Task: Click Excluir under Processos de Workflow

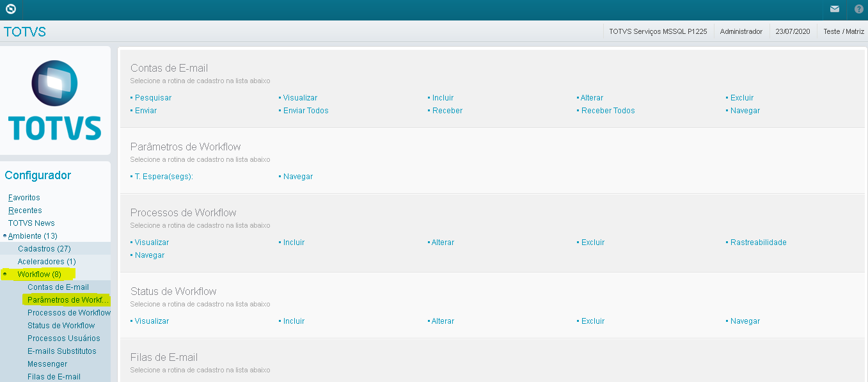Action: [593, 243]
